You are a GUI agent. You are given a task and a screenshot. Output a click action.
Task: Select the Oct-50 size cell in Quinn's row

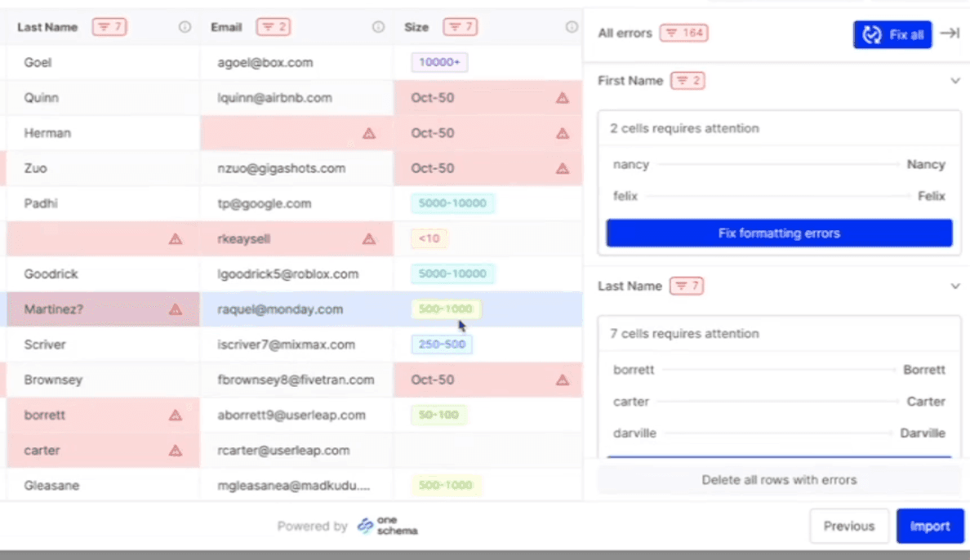tap(488, 98)
